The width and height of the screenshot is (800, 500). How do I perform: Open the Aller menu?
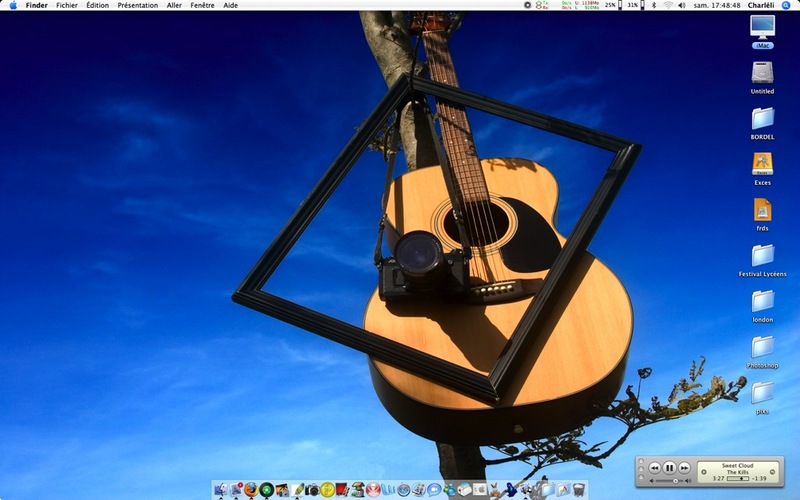(x=174, y=5)
